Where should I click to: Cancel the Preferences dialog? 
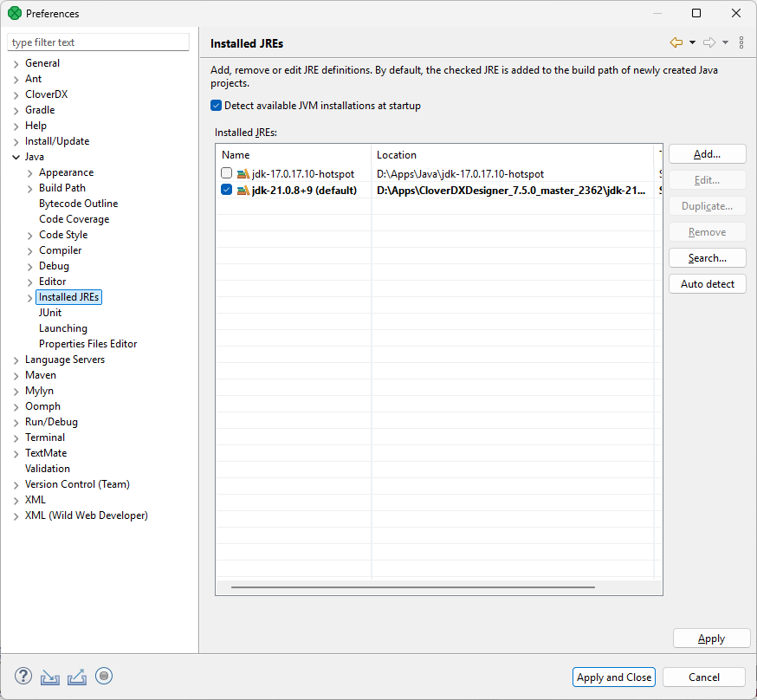(x=704, y=677)
